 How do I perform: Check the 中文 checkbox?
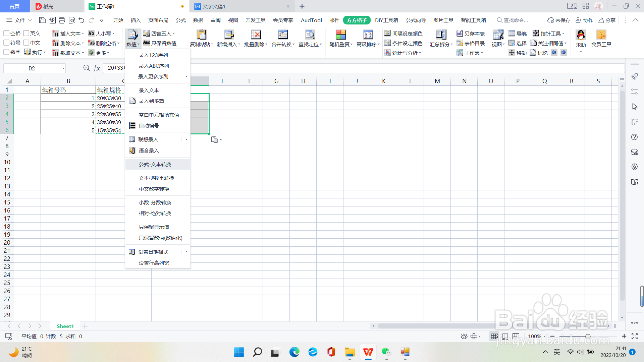click(x=27, y=43)
